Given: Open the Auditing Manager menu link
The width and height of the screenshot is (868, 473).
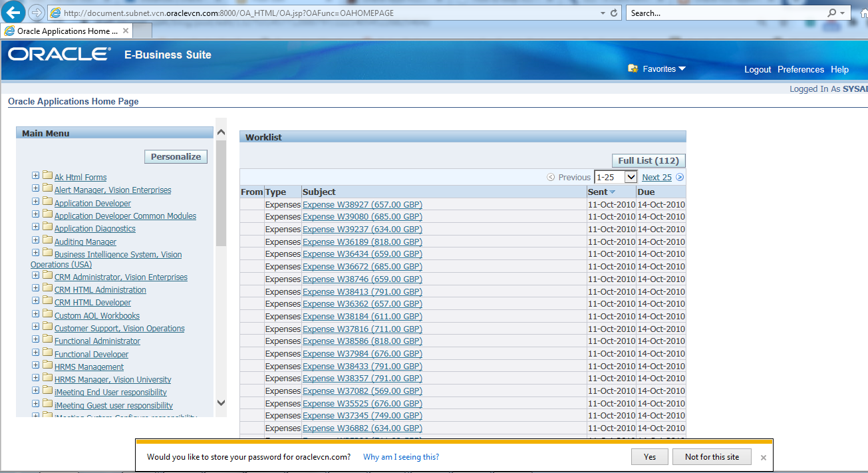Looking at the screenshot, I should pyautogui.click(x=85, y=242).
